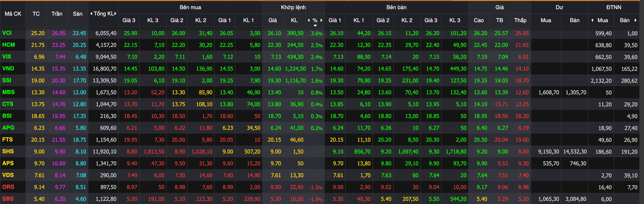Click the Khớp lệnh Giá header
The height and width of the screenshot is (204, 644).
point(272,20)
